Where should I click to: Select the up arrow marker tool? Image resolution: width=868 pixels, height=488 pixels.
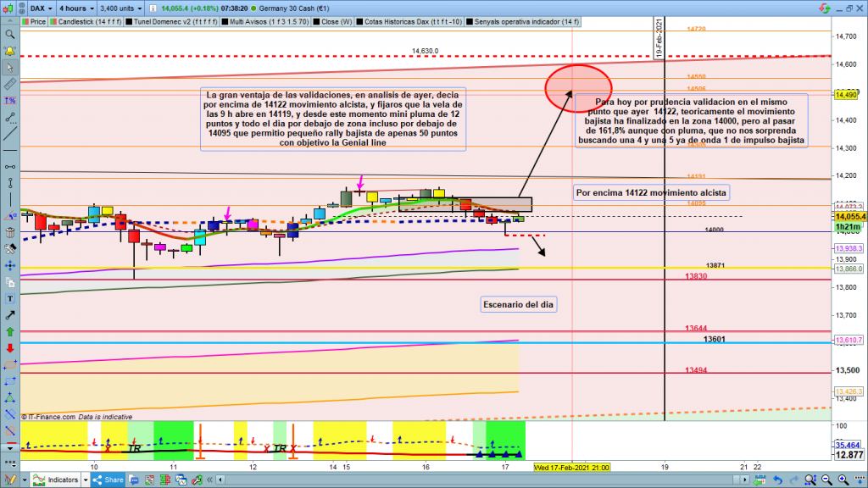click(x=10, y=331)
